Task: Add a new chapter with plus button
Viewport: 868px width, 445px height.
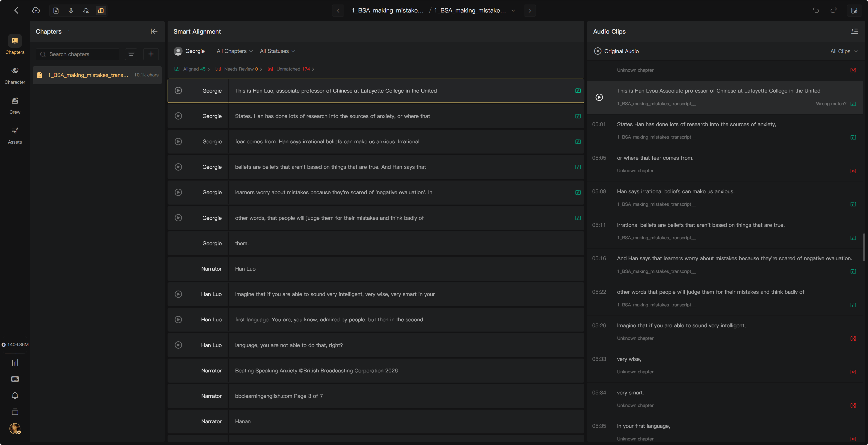Action: pos(151,54)
